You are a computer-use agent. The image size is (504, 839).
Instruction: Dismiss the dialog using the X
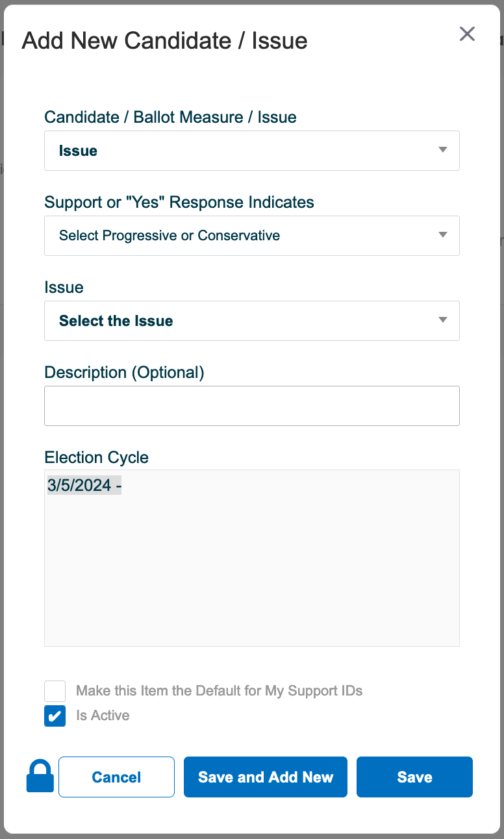[467, 34]
